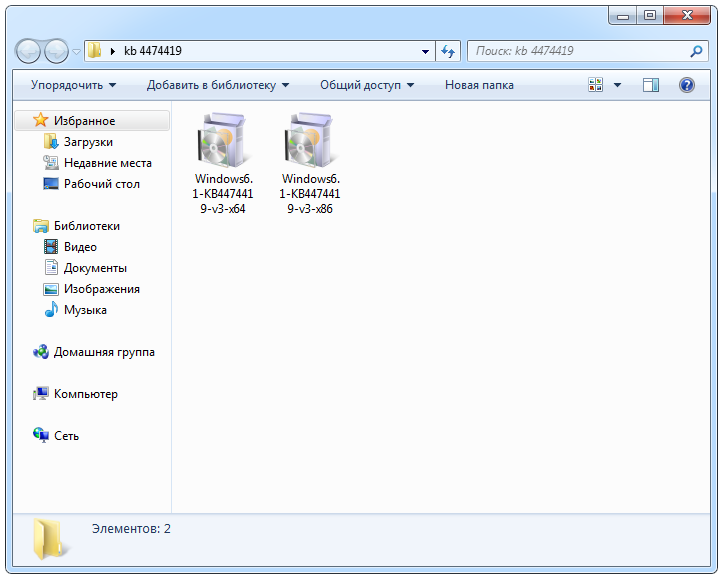Click the Загрузки folder icon

51,141
